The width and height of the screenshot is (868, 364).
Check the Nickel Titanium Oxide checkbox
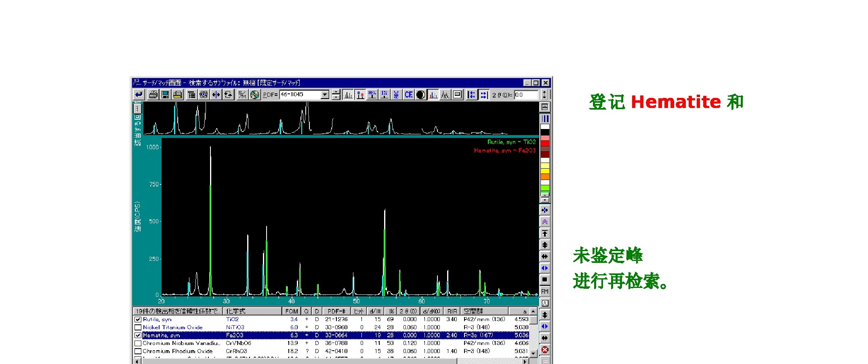pos(138,328)
